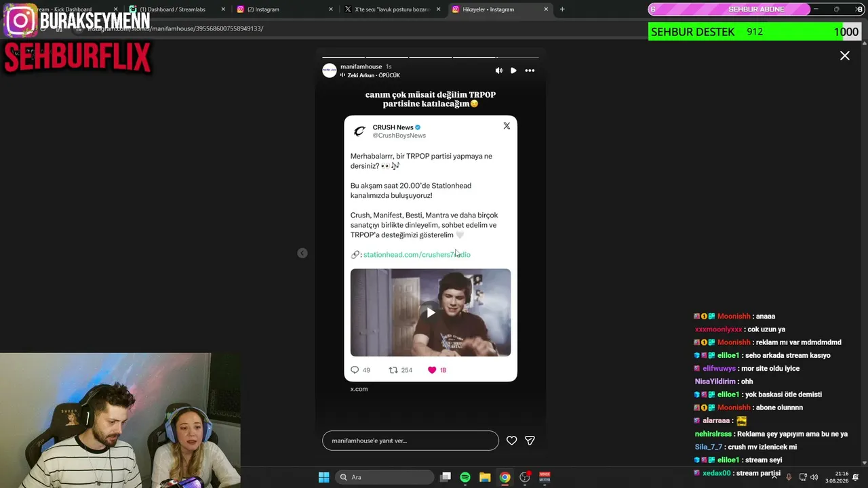Open the volume control in the system tray
This screenshot has height=488, width=868.
click(x=814, y=477)
